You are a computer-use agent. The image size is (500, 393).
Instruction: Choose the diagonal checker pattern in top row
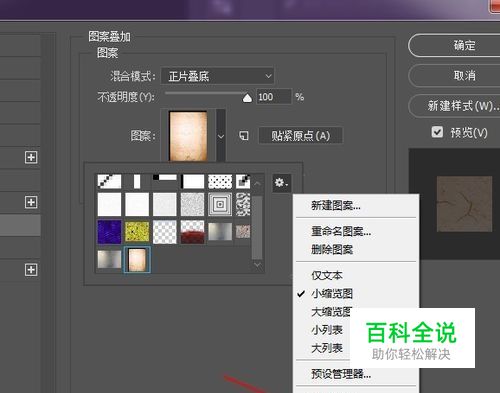pyautogui.click(x=109, y=182)
